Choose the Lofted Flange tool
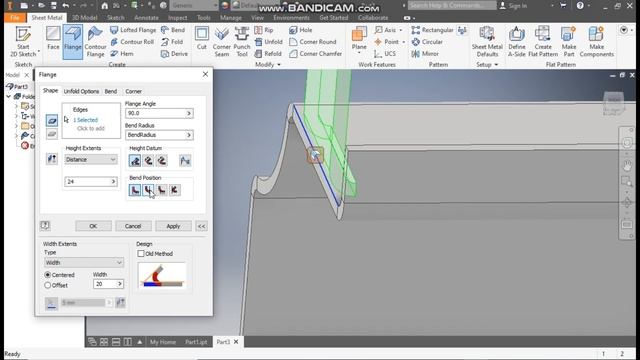The image size is (640, 360). (x=133, y=30)
